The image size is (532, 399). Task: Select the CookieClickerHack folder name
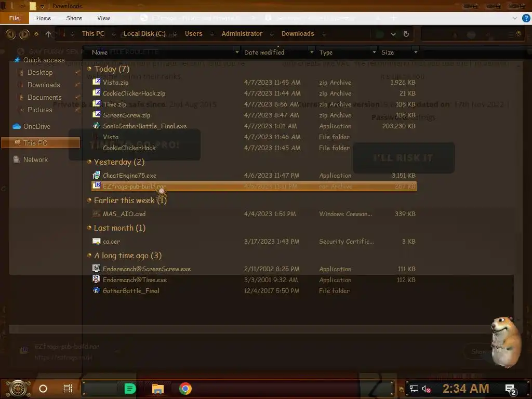click(129, 148)
